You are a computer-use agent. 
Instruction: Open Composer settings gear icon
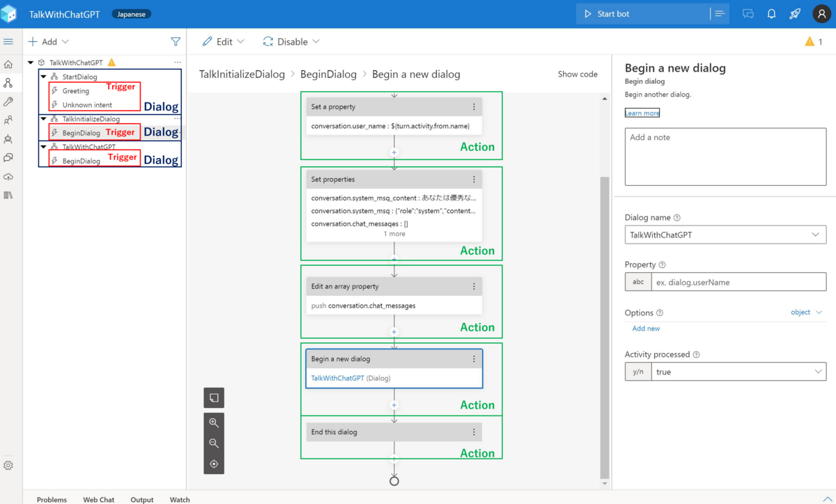pos(8,465)
